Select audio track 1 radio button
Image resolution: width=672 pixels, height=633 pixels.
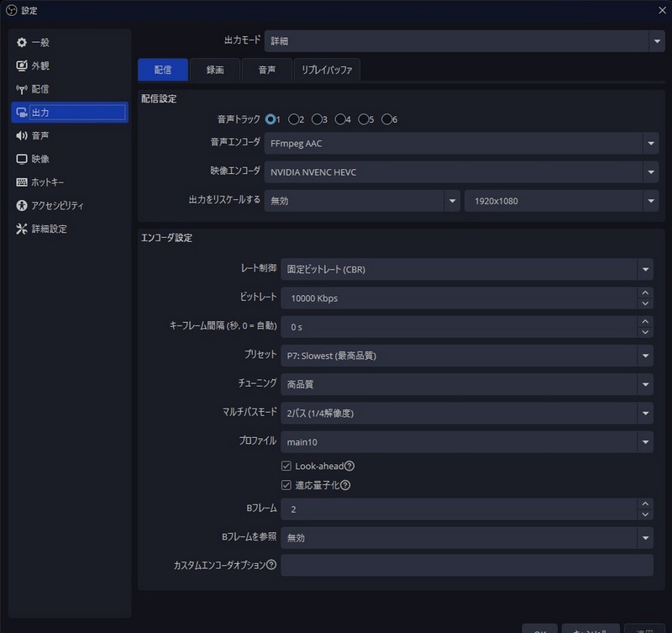coord(270,119)
